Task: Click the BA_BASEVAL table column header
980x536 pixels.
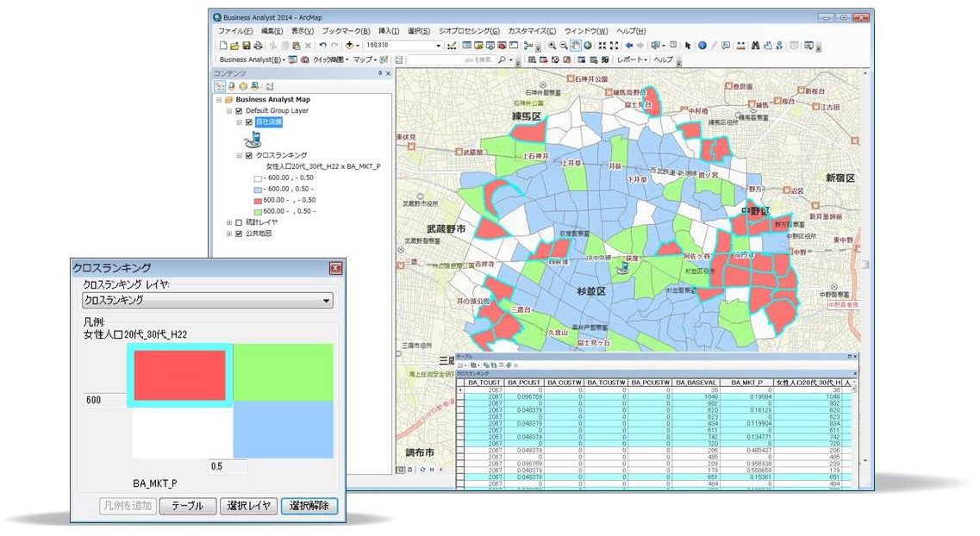Action: [696, 383]
